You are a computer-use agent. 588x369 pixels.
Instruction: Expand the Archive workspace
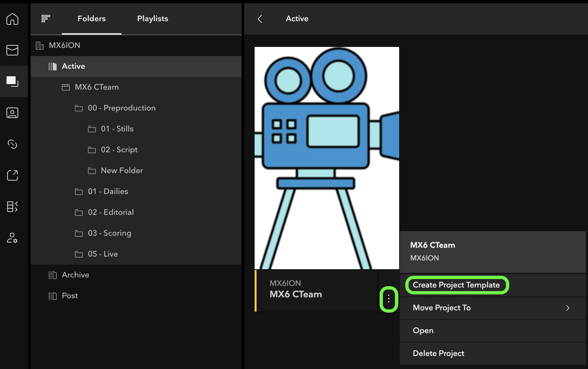(76, 275)
